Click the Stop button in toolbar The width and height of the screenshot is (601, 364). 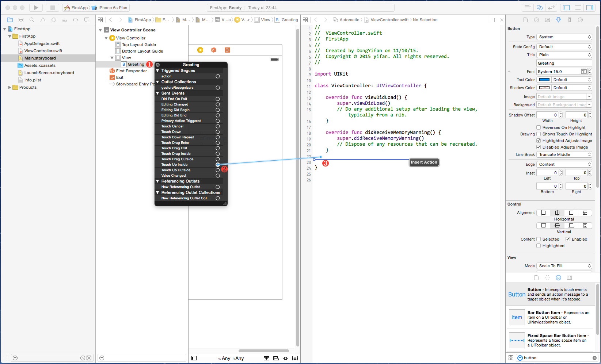(52, 8)
